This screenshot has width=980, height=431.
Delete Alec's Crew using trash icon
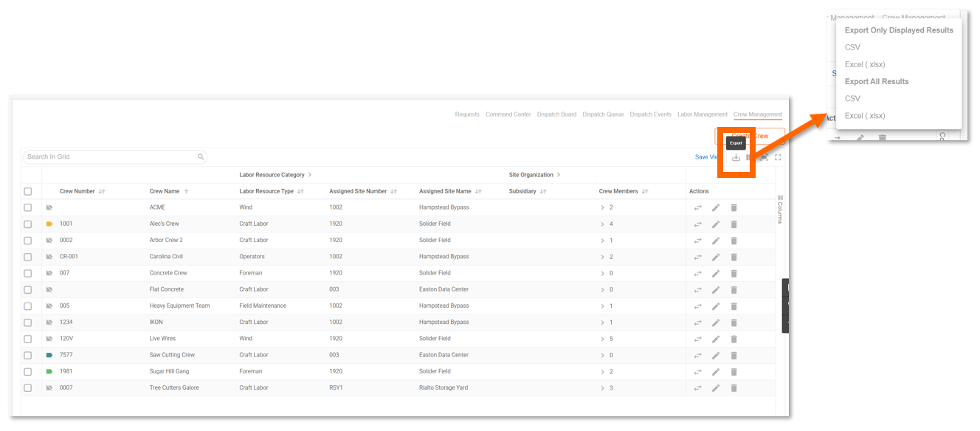pyautogui.click(x=734, y=224)
